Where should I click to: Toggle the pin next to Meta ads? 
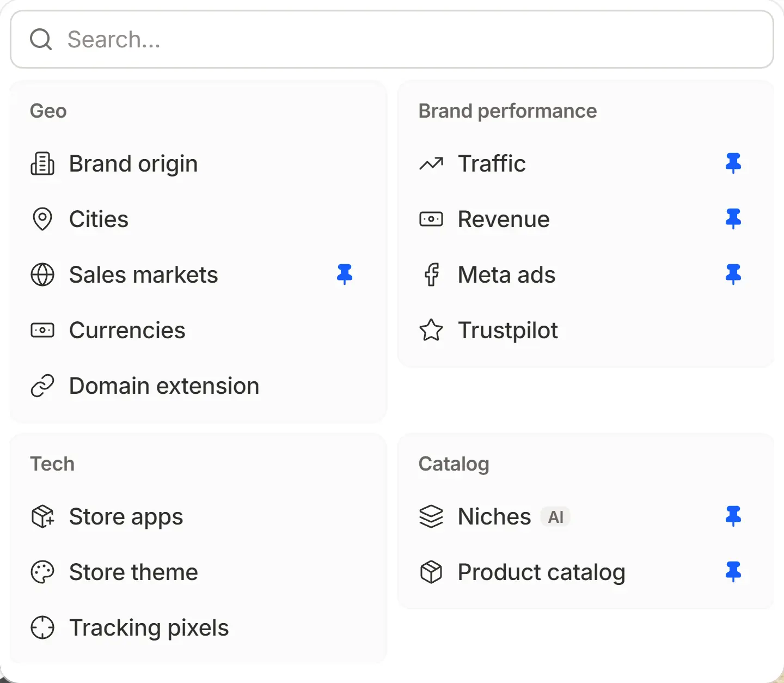[733, 275]
